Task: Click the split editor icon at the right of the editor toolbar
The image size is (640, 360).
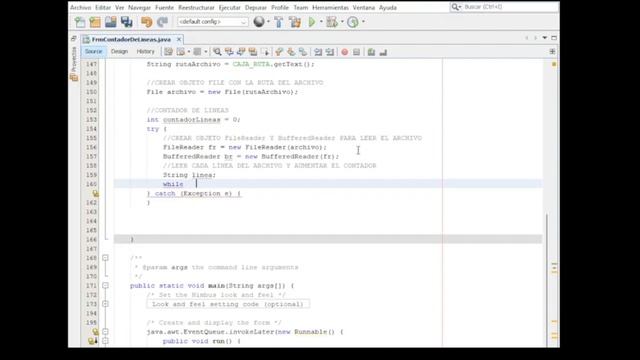Action: click(552, 51)
